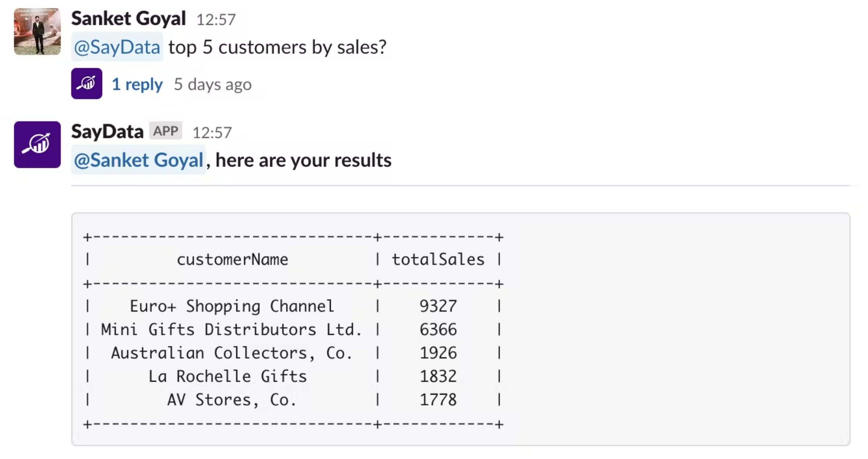Open the SayData app avatar icon
Viewport: 868px width, 459px height.
click(37, 145)
